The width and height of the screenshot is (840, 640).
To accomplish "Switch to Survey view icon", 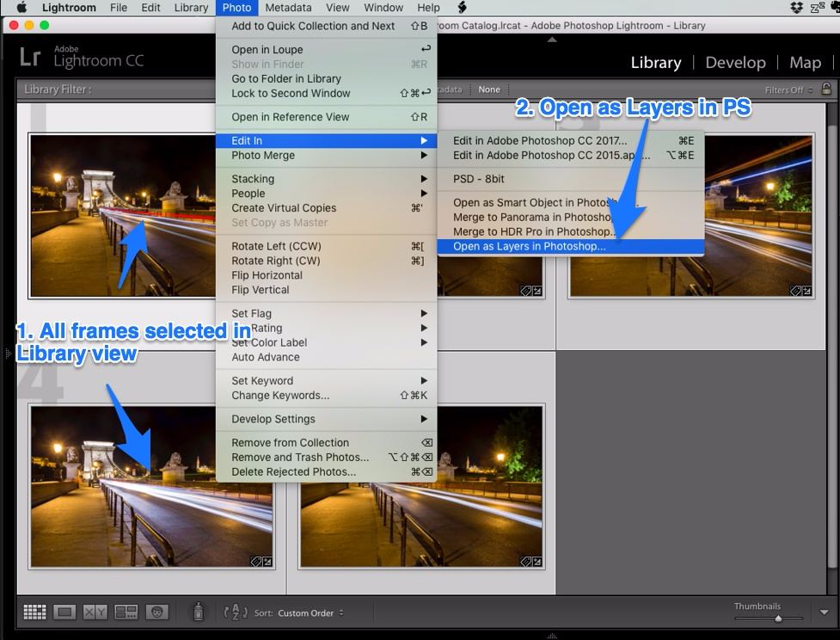I will 126,612.
